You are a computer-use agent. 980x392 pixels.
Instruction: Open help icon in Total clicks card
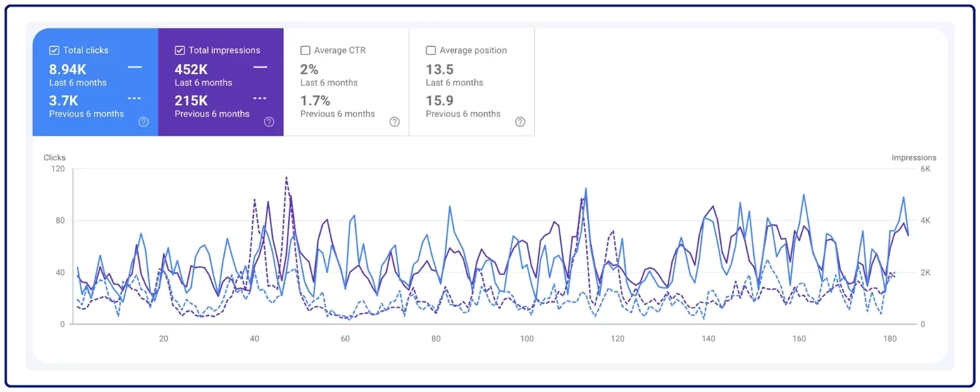coord(144,122)
